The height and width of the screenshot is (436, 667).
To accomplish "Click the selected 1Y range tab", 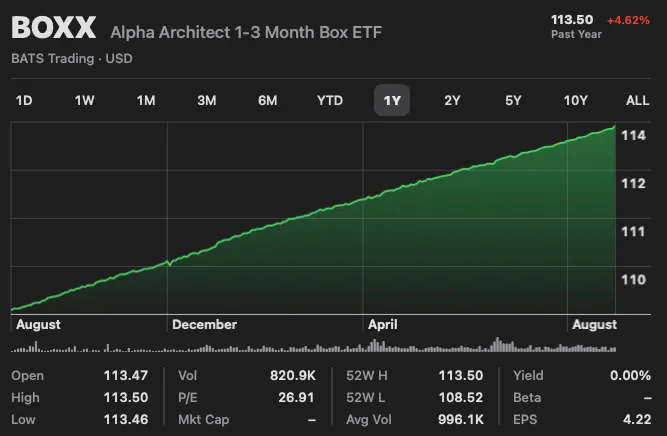I will pyautogui.click(x=392, y=100).
